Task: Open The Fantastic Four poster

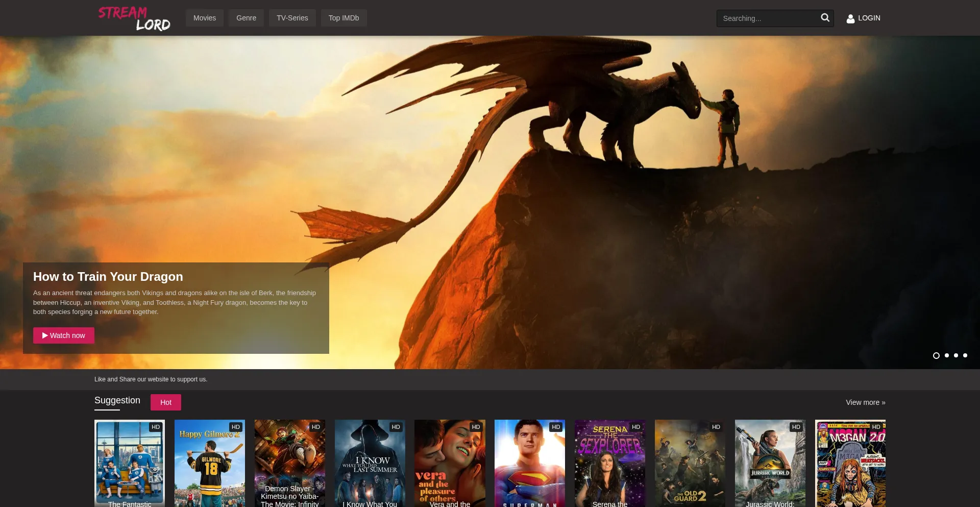Action: (x=130, y=464)
